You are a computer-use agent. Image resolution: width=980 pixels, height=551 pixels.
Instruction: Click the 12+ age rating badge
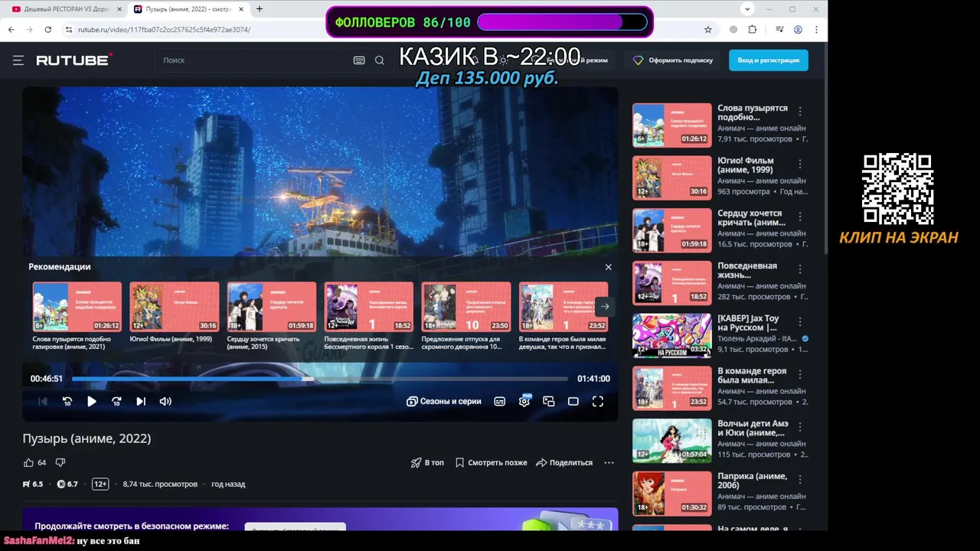tap(100, 484)
